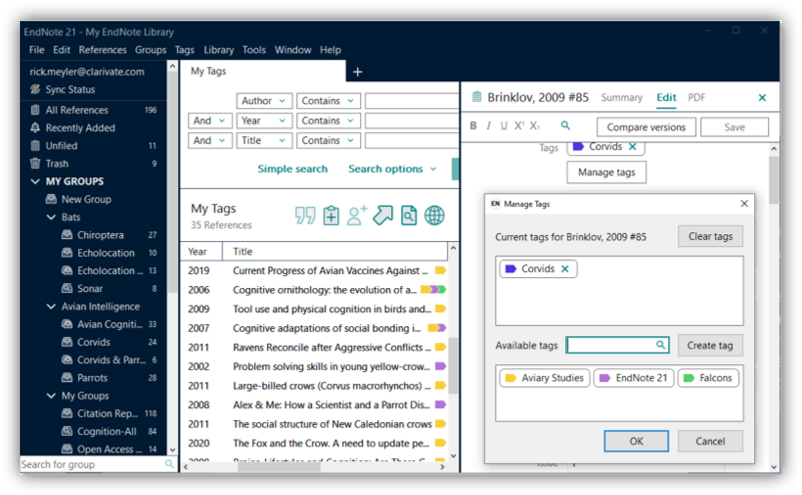Image resolution: width=802 pixels, height=495 pixels.
Task: Click the Clear tags button
Action: pyautogui.click(x=710, y=236)
